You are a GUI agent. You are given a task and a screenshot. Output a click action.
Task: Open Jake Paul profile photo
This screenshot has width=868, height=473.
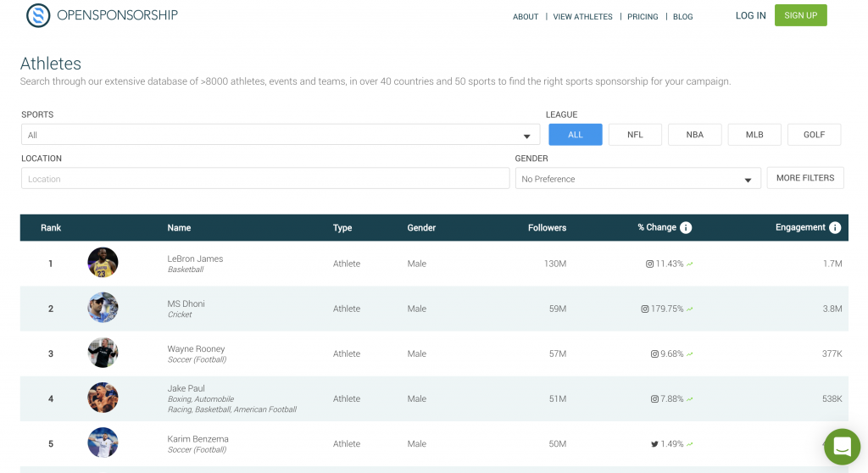point(103,398)
